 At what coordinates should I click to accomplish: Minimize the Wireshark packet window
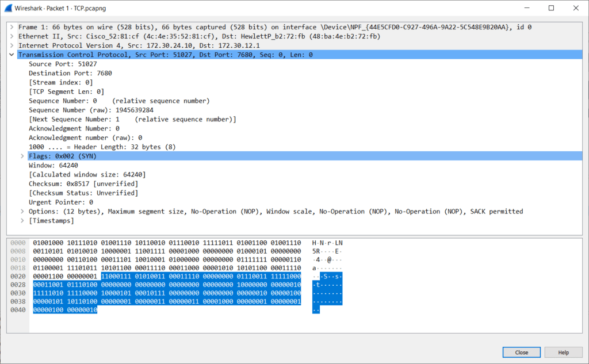527,8
